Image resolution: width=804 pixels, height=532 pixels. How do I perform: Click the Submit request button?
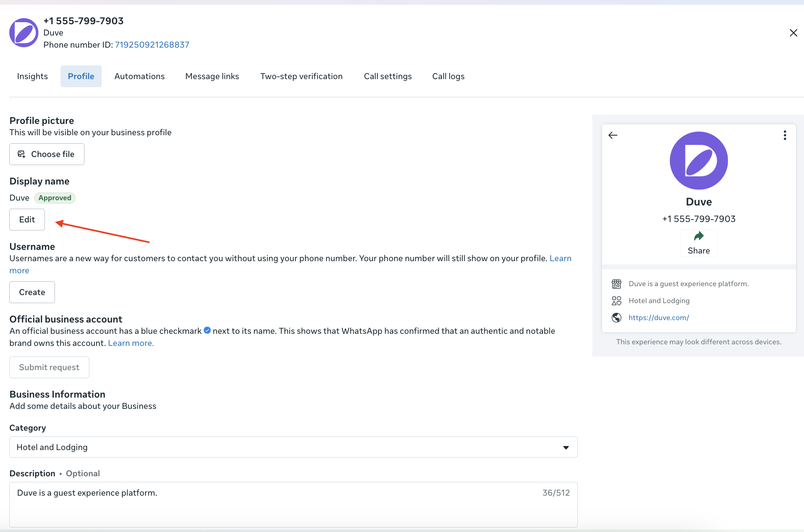coord(49,367)
